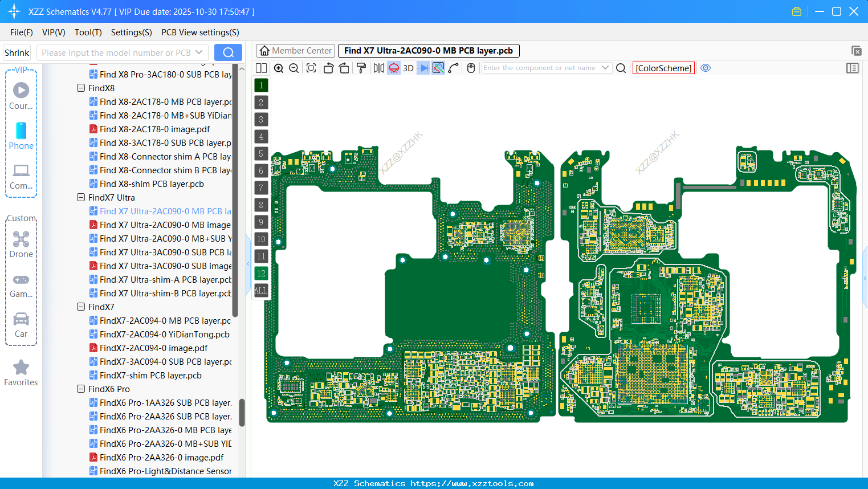Select the zoom in magnifier tool
This screenshot has width=868, height=489.
pos(279,68)
